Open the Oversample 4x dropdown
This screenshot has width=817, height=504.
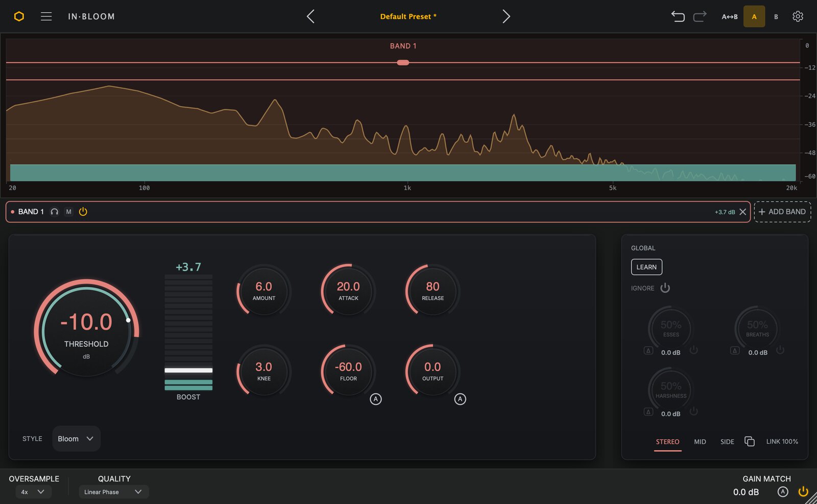[33, 492]
